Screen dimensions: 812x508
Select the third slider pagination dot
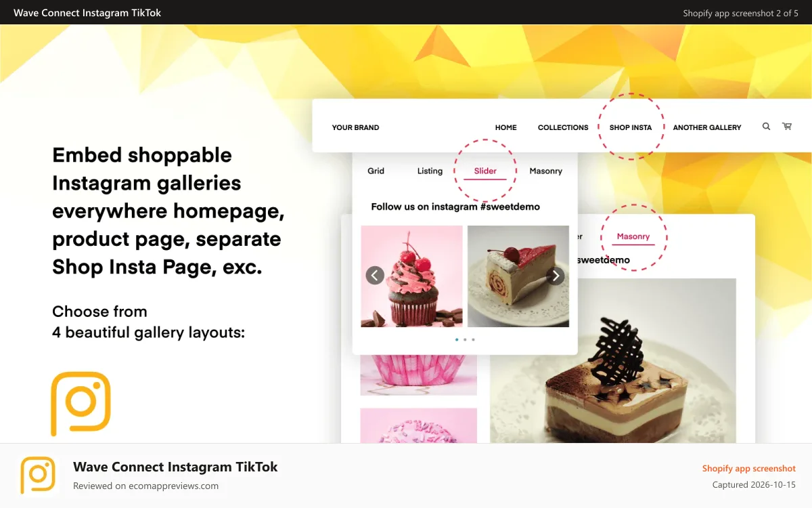tap(473, 339)
